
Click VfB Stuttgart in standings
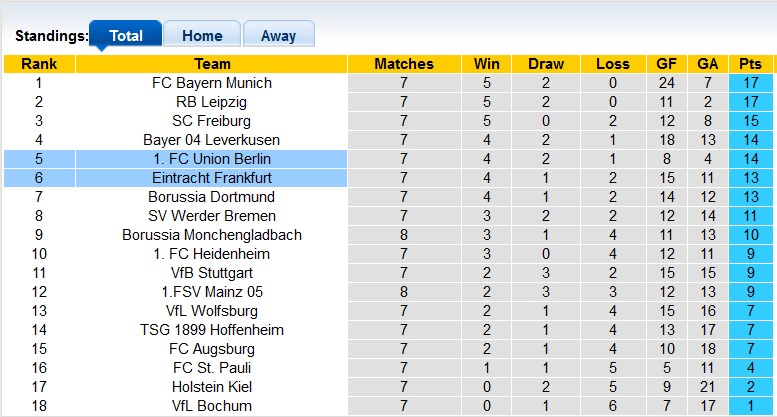(212, 273)
